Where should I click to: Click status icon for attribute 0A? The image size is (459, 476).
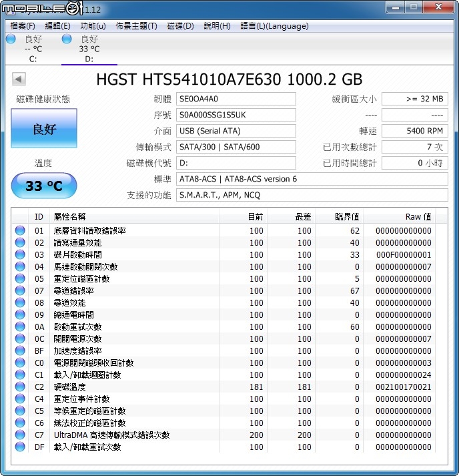[20, 326]
